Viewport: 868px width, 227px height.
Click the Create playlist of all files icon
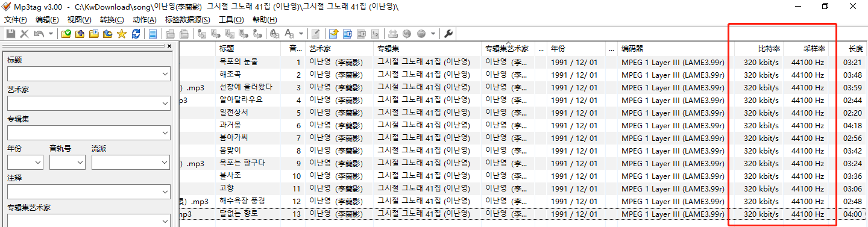click(x=347, y=34)
